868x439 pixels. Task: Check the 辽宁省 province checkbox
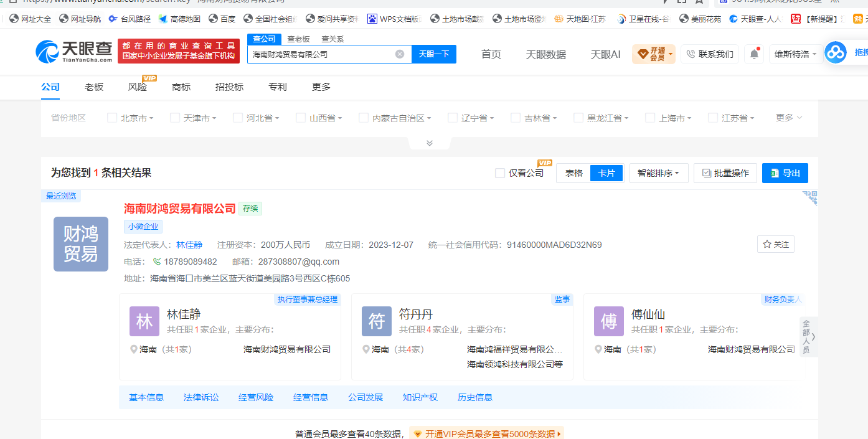(x=453, y=118)
